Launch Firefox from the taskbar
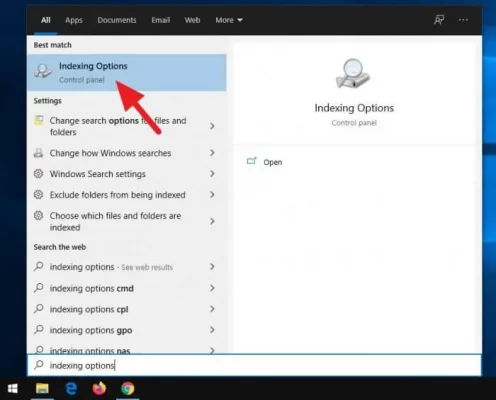The width and height of the screenshot is (496, 400). point(99,389)
